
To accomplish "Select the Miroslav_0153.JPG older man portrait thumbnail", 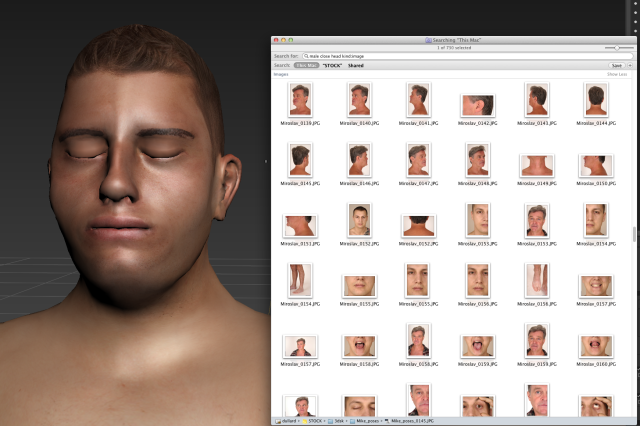I will [537, 220].
